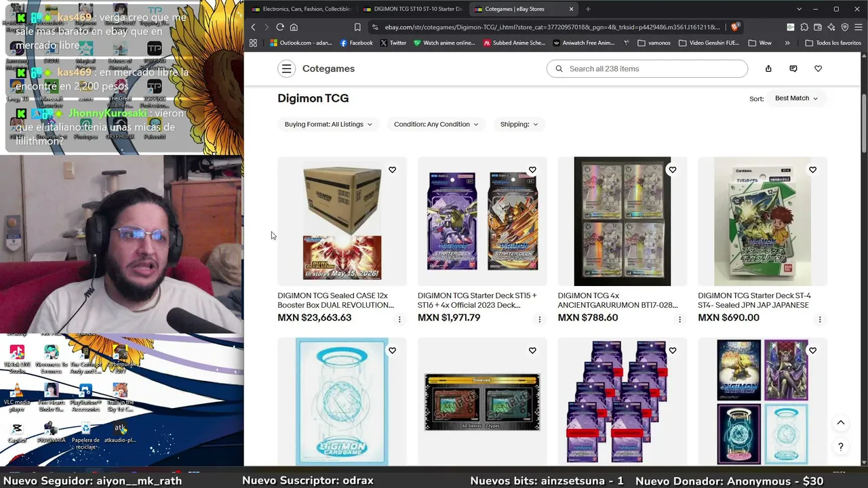This screenshot has height=488, width=868.
Task: Open the vamonos bookmarks folder
Action: click(654, 43)
